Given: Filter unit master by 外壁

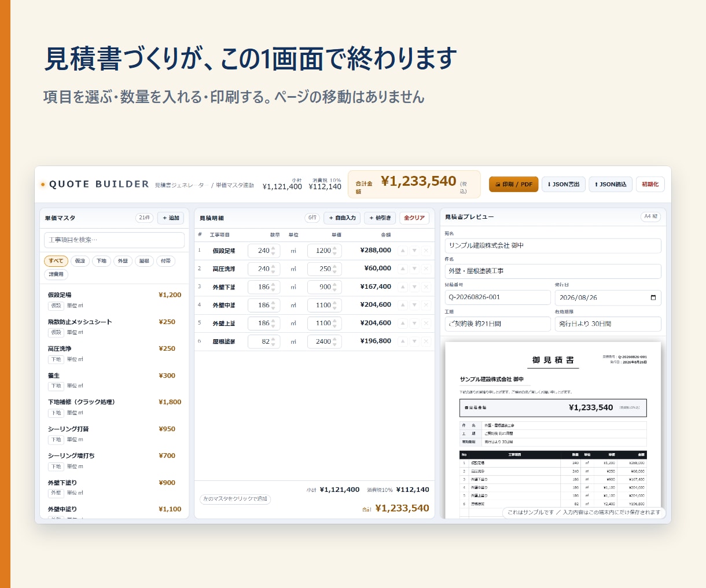Looking at the screenshot, I should coord(123,261).
